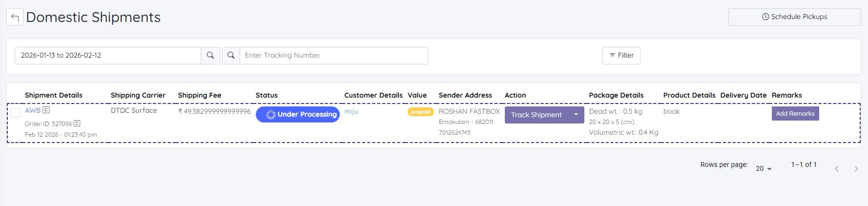Click the Under Processing status badge
Image resolution: width=868 pixels, height=206 pixels.
point(298,115)
